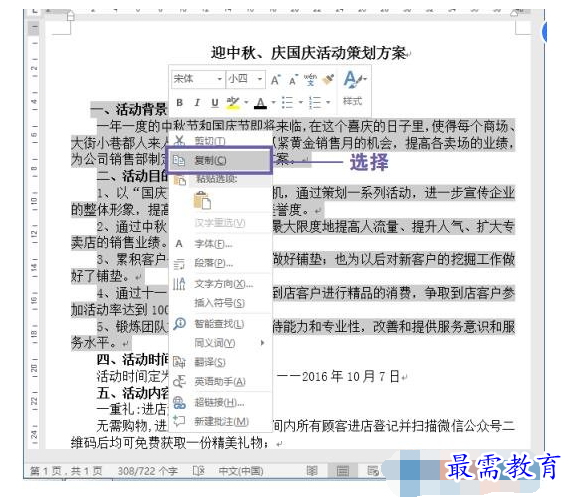Click the text direction icon
Viewport: 569px width, 498px height.
pyautogui.click(x=179, y=284)
